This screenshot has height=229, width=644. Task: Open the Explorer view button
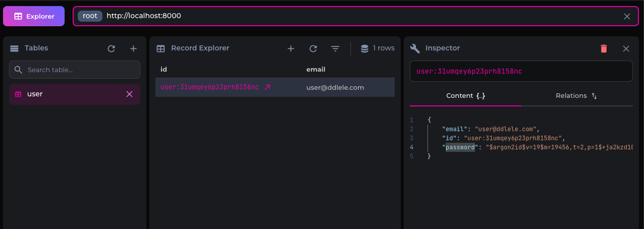[x=34, y=16]
